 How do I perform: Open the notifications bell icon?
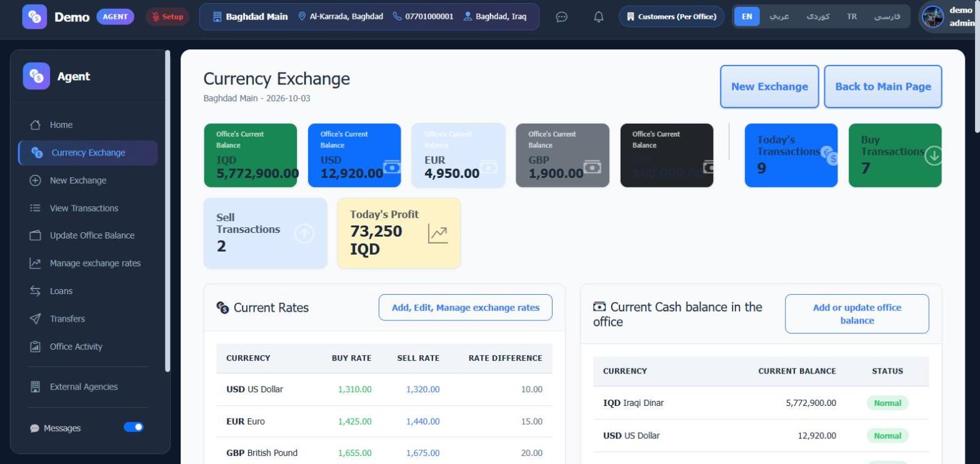coord(599,17)
